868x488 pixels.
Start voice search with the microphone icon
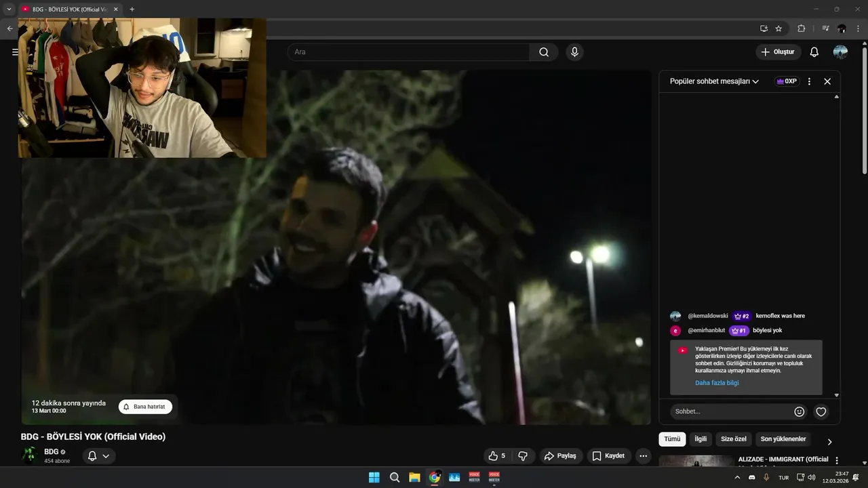pyautogui.click(x=574, y=52)
